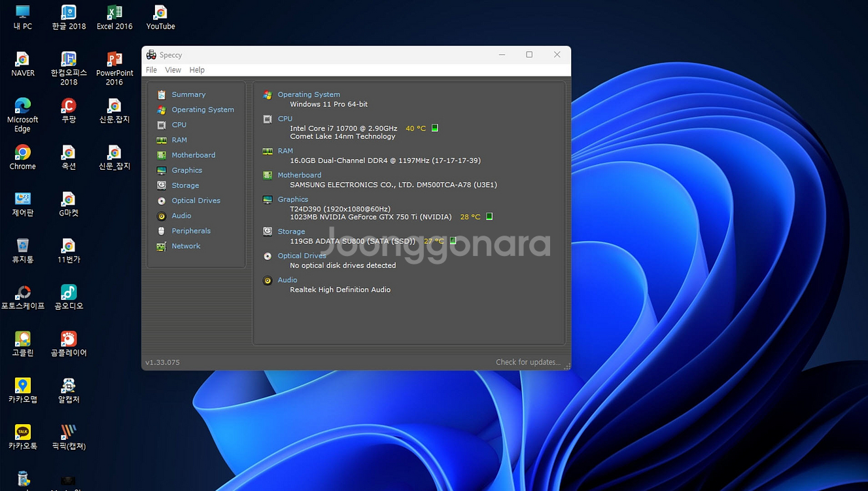Open the View menu
The width and height of the screenshot is (868, 491).
click(173, 69)
